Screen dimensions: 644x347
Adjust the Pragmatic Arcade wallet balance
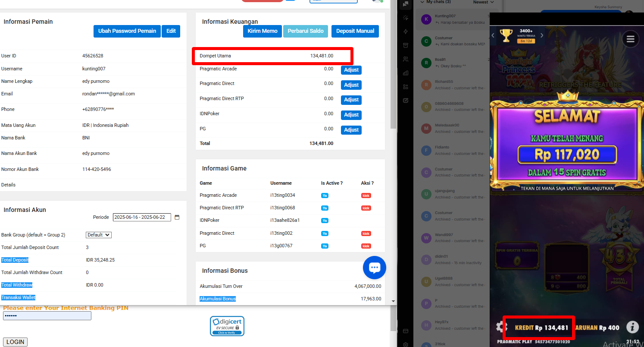(x=351, y=70)
